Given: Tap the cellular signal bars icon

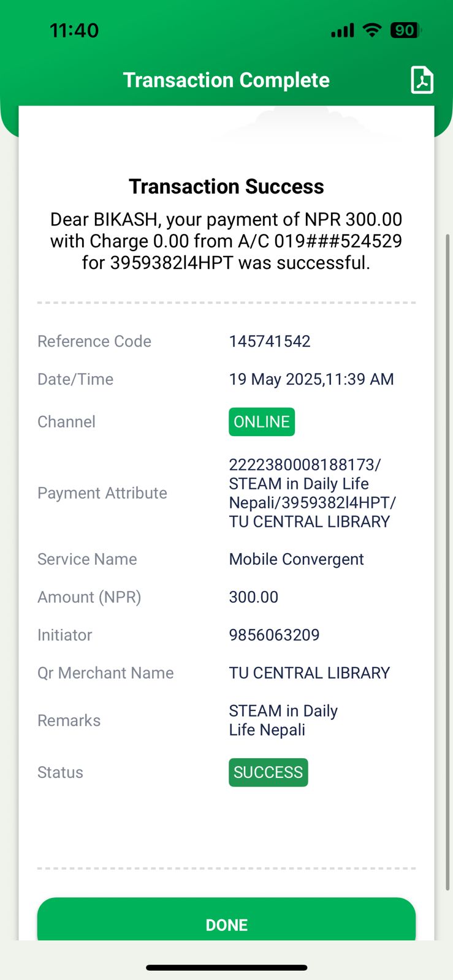Looking at the screenshot, I should (343, 31).
